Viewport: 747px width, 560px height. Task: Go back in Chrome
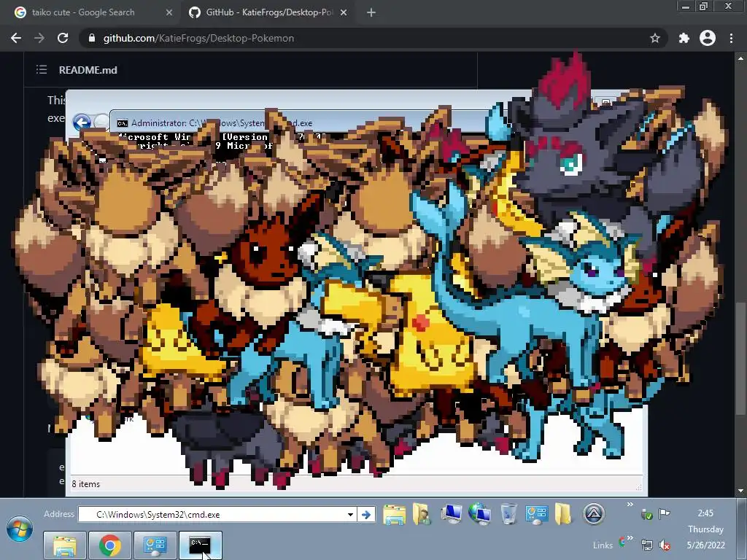(16, 38)
